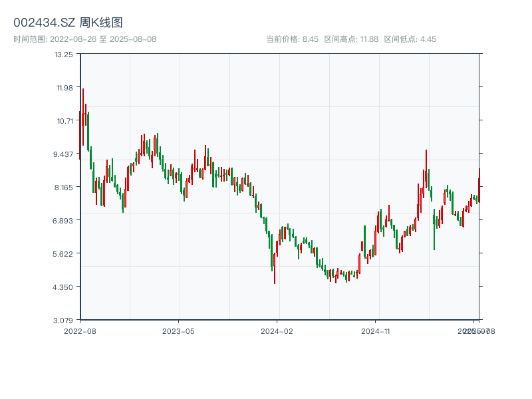Image resolution: width=532 pixels, height=399 pixels.
Task: Click the y-axis label 9.437
Action: [x=63, y=154]
